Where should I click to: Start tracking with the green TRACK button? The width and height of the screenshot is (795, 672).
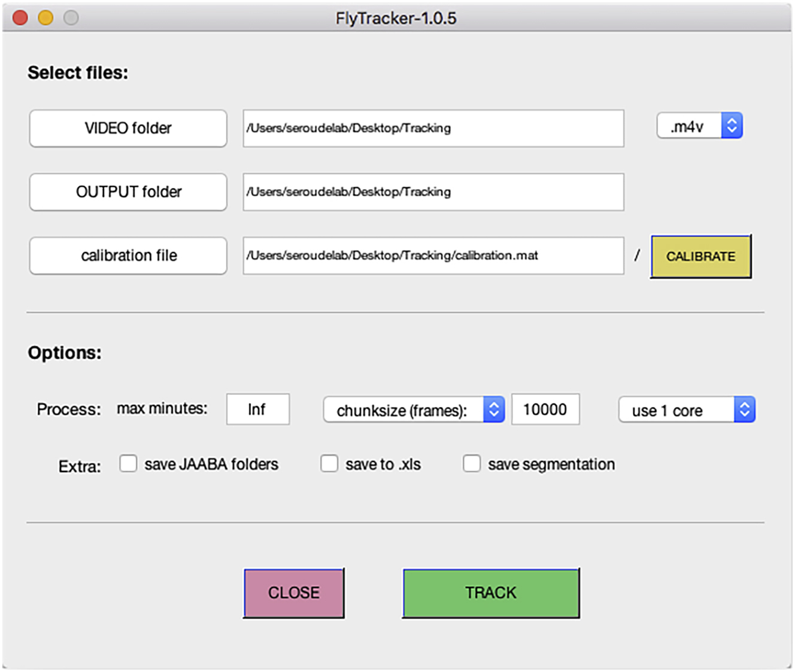[x=491, y=593]
